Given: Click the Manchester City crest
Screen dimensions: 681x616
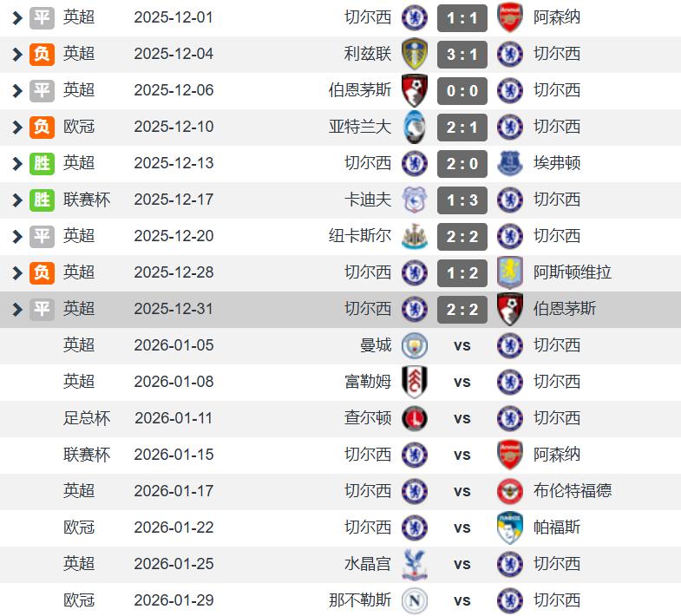Looking at the screenshot, I should point(415,345).
